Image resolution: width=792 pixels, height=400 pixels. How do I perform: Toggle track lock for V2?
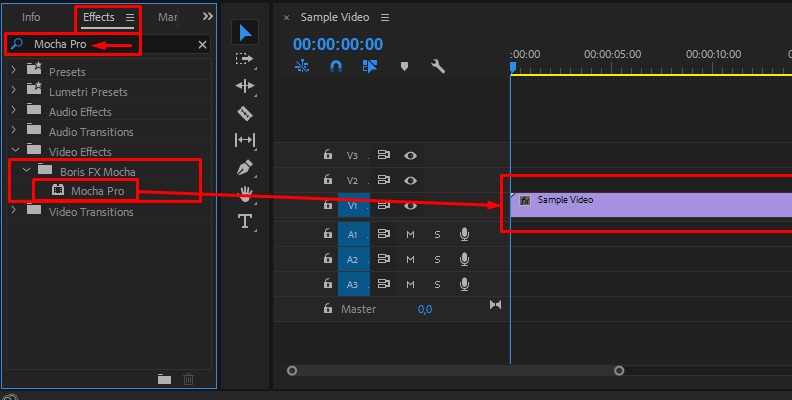(x=328, y=179)
